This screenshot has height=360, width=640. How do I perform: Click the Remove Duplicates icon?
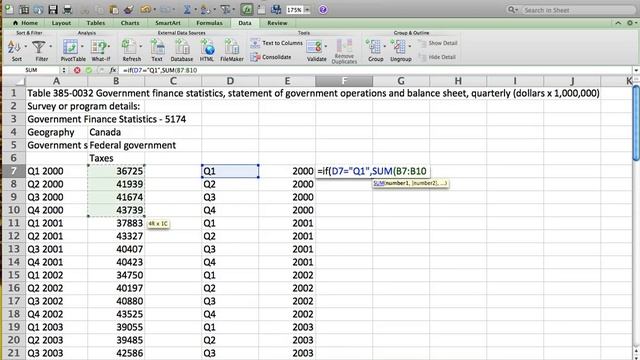[x=344, y=47]
